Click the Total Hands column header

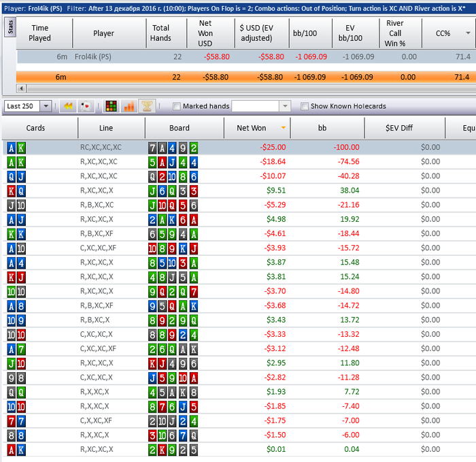[x=167, y=33]
